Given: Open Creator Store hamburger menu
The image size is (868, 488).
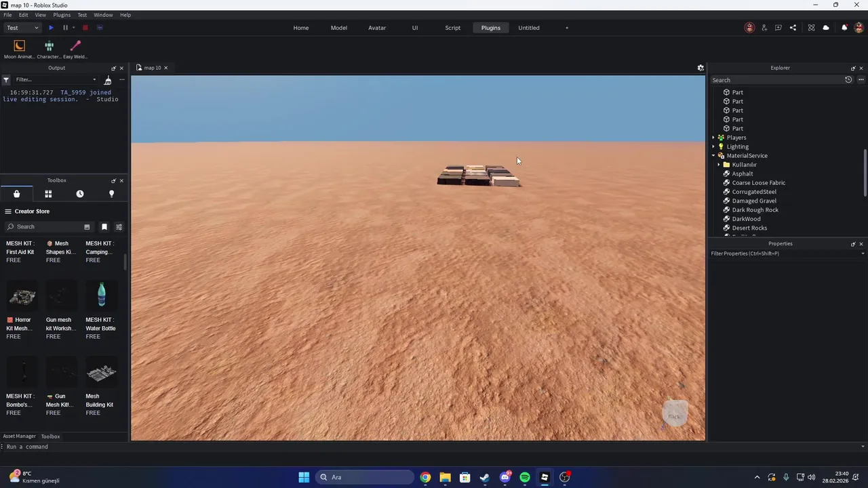Looking at the screenshot, I should (8, 211).
